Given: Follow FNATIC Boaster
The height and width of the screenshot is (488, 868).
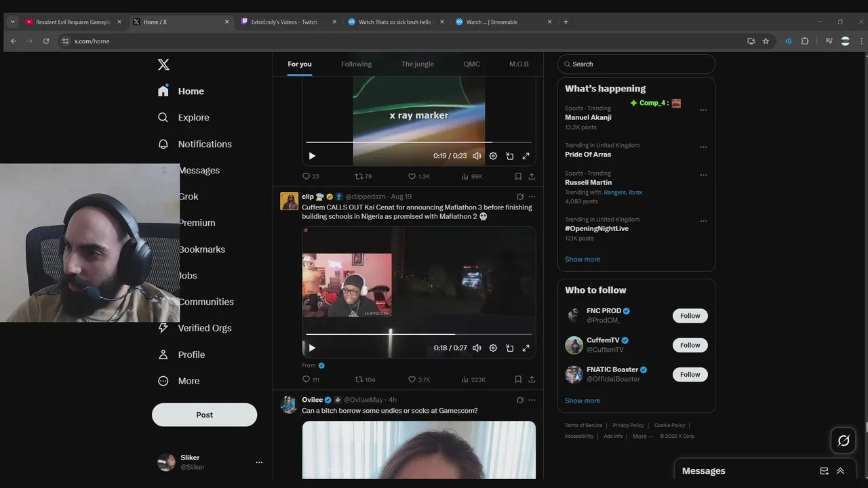Looking at the screenshot, I should click(x=690, y=374).
